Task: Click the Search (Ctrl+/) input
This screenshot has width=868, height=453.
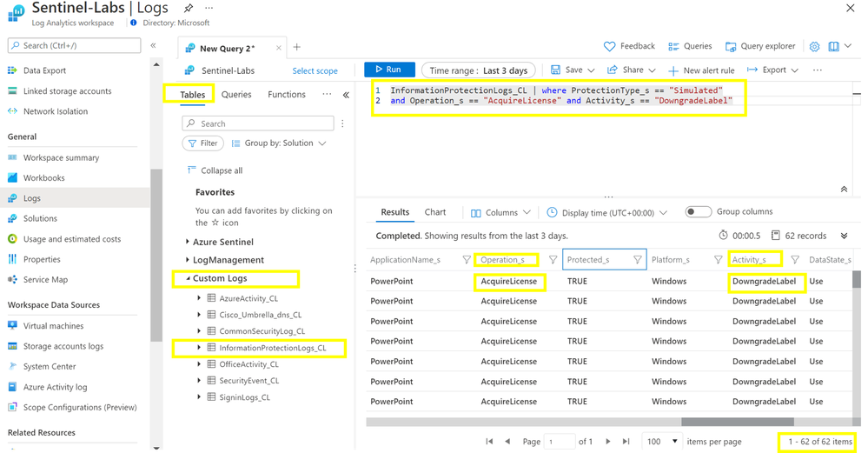Action: click(x=74, y=45)
